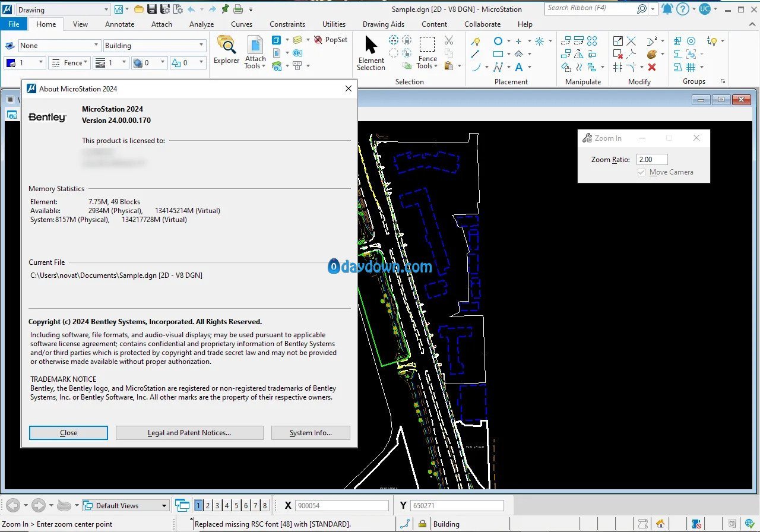This screenshot has height=532, width=760.
Task: Open the None template dropdown
Action: coord(59,46)
